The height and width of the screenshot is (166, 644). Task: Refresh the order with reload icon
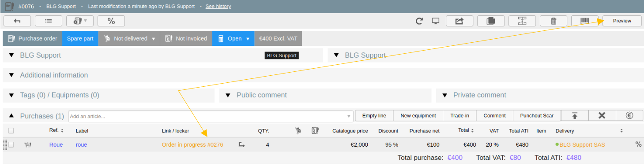[419, 21]
